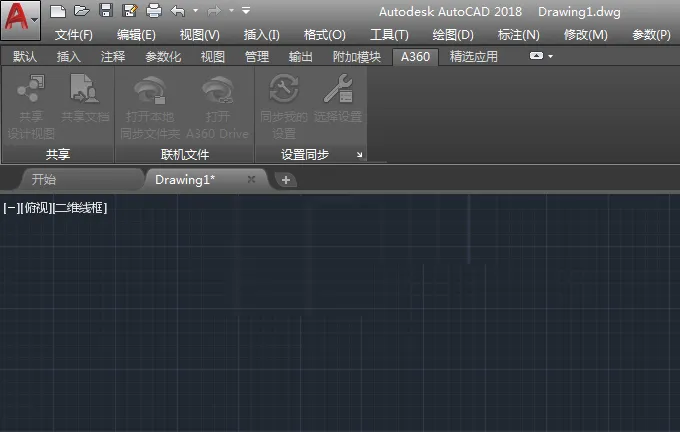Switch to the 参数化 ribbon tab
Viewport: 680px width, 432px height.
(x=163, y=57)
